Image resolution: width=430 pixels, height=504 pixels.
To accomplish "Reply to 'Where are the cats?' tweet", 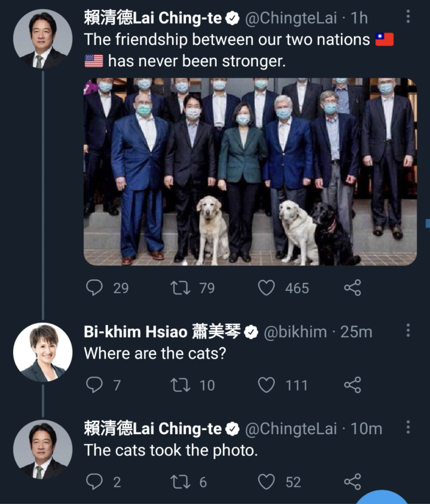I will coord(94,385).
